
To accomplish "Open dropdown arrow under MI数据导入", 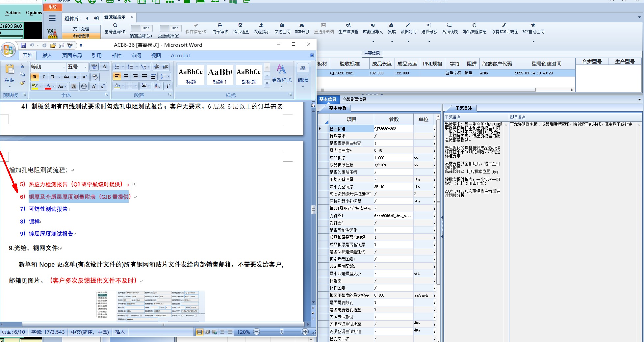I will pos(373,41).
